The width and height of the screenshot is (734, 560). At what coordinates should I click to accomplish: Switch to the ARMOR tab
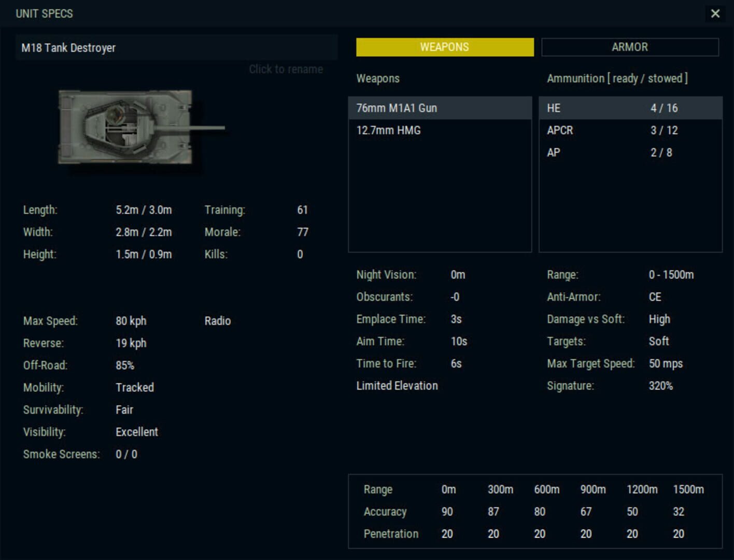tap(630, 47)
